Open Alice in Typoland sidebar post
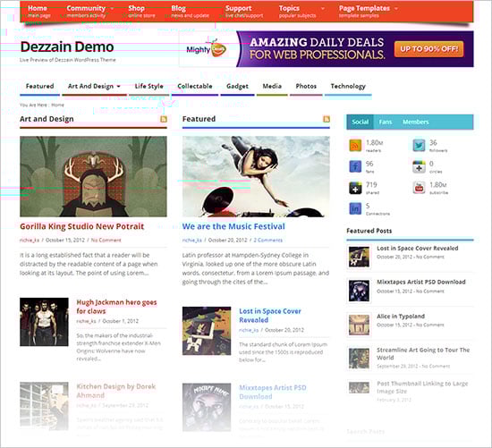The height and width of the screenshot is (448, 492). (x=401, y=317)
